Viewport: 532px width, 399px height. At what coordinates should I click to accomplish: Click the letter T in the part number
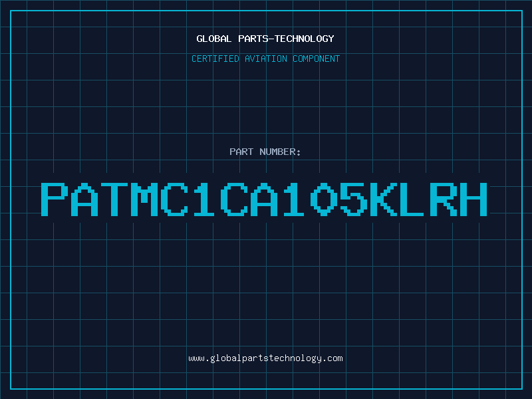pyautogui.click(x=114, y=199)
